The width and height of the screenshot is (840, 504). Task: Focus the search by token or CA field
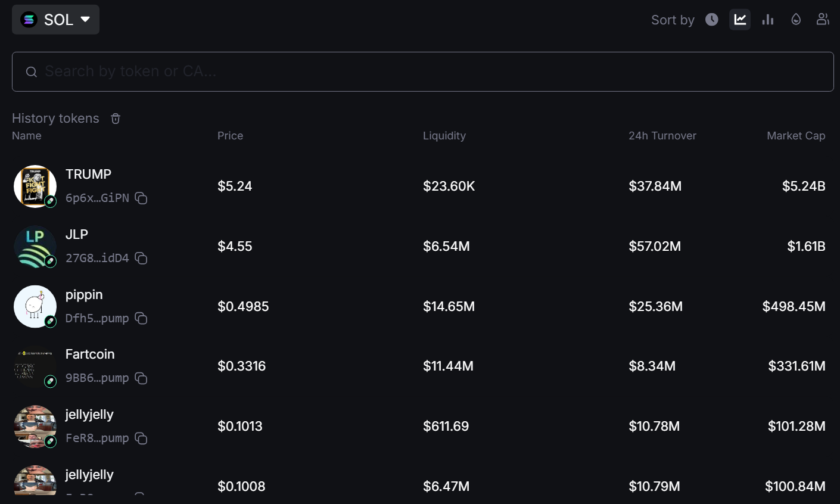coord(423,71)
